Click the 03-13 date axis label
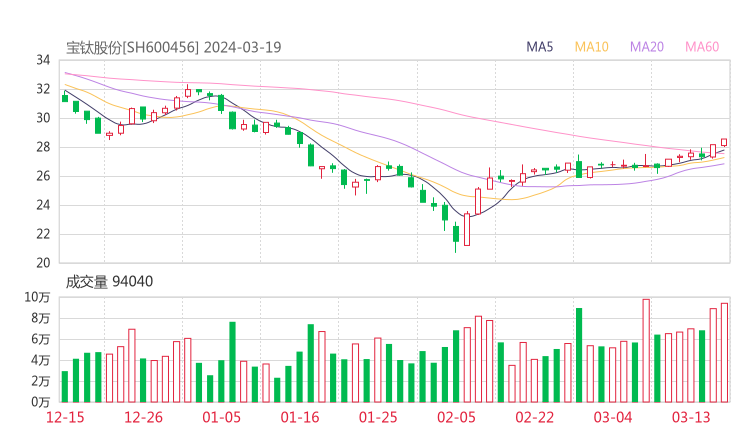Screen dimensions: 740x440 pos(691,417)
